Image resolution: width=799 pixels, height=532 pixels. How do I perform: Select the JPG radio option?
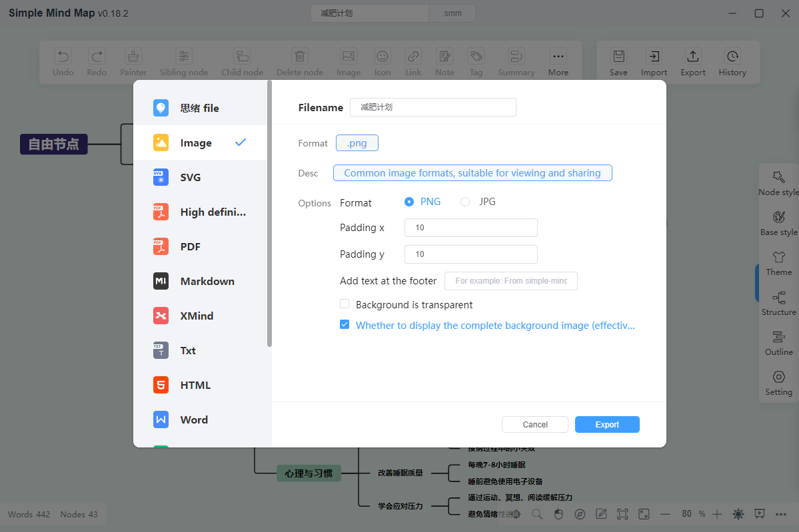point(464,202)
